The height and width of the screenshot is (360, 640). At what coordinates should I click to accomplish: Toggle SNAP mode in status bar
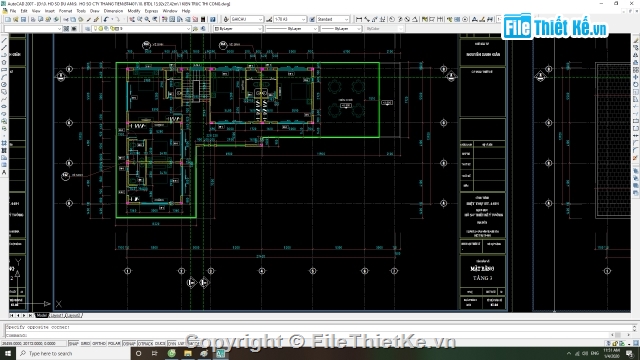pyautogui.click(x=73, y=344)
